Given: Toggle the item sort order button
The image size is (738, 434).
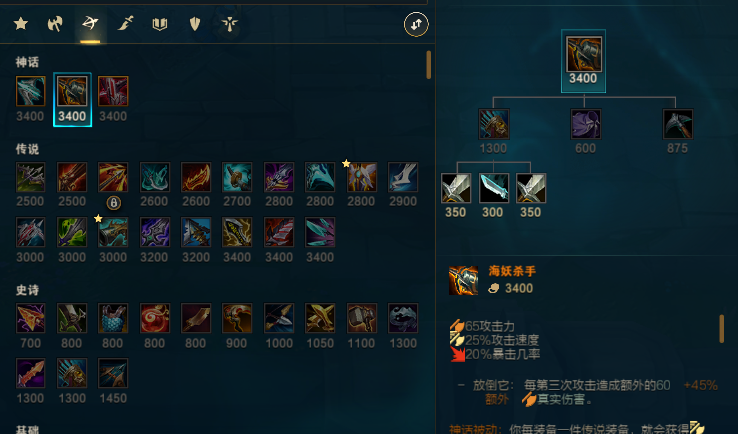Looking at the screenshot, I should tap(416, 24).
